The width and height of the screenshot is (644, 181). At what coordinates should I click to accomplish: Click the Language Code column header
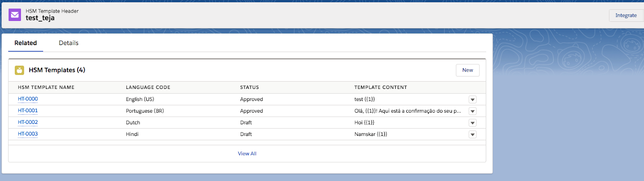148,87
